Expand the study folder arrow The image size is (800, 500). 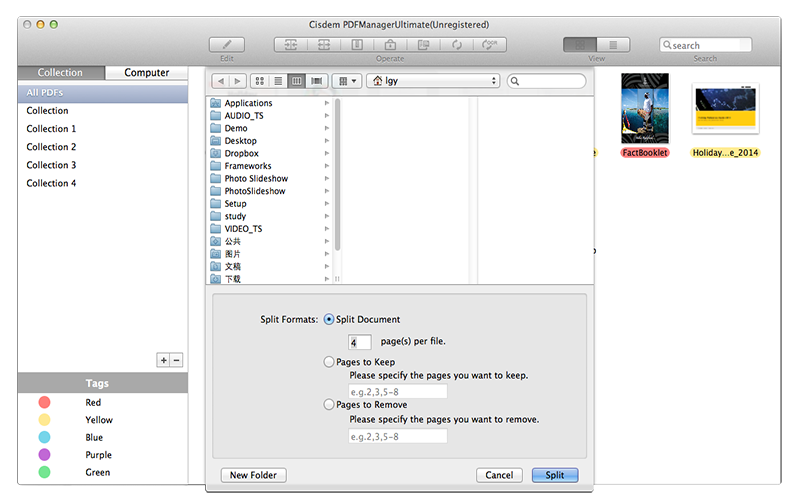click(x=327, y=216)
